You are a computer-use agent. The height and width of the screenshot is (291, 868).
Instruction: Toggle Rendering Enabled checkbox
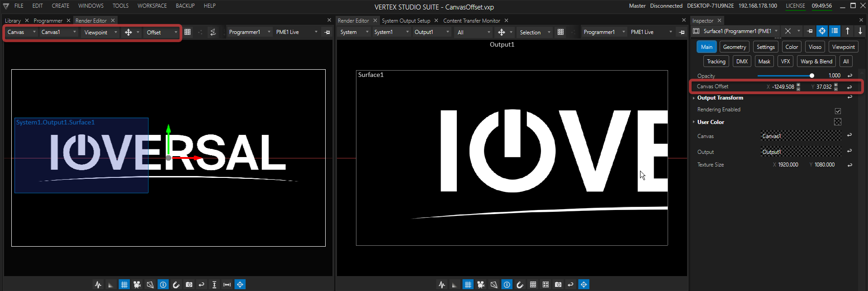pyautogui.click(x=838, y=111)
